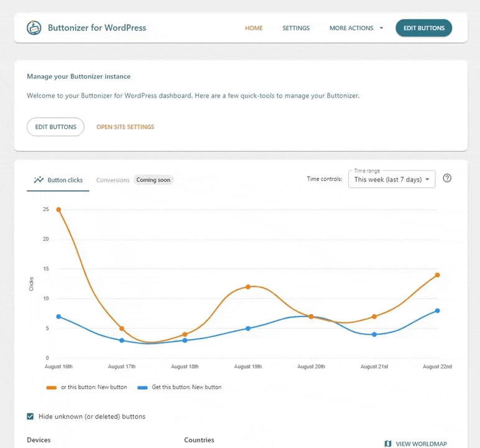Click the August 16th orange data point
The width and height of the screenshot is (480, 448).
click(59, 210)
